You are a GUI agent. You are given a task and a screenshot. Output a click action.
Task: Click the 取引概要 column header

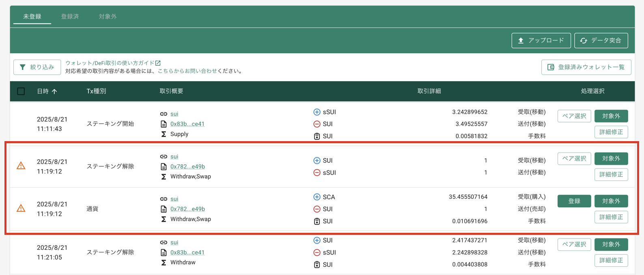[x=171, y=91]
